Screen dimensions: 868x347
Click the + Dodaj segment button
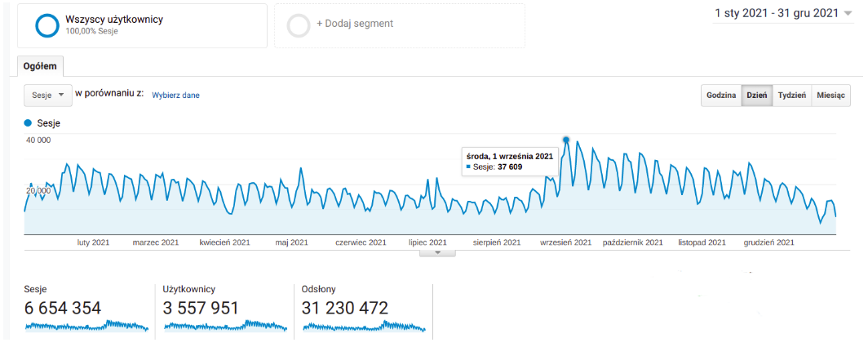[354, 24]
